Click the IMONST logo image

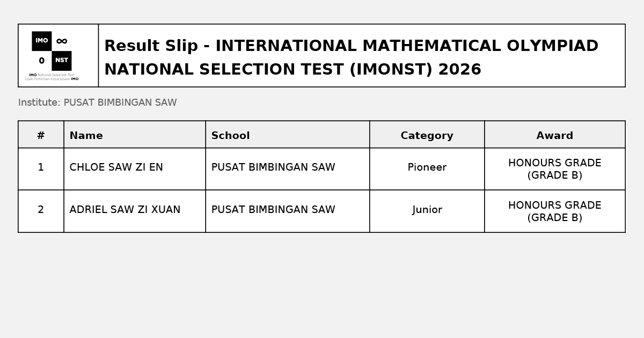52,56
